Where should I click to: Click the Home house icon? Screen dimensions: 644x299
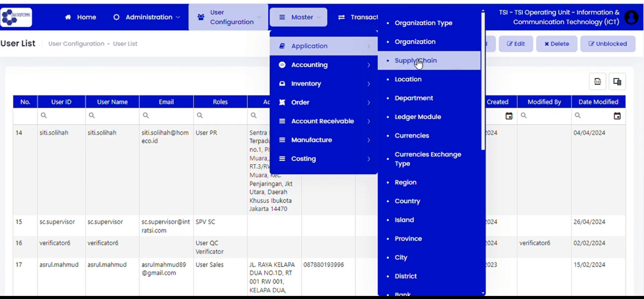(68, 17)
